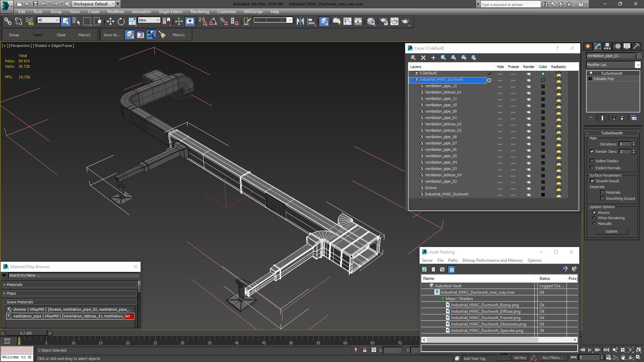Create new layer with plus icon
644x362 pixels.
tap(433, 58)
